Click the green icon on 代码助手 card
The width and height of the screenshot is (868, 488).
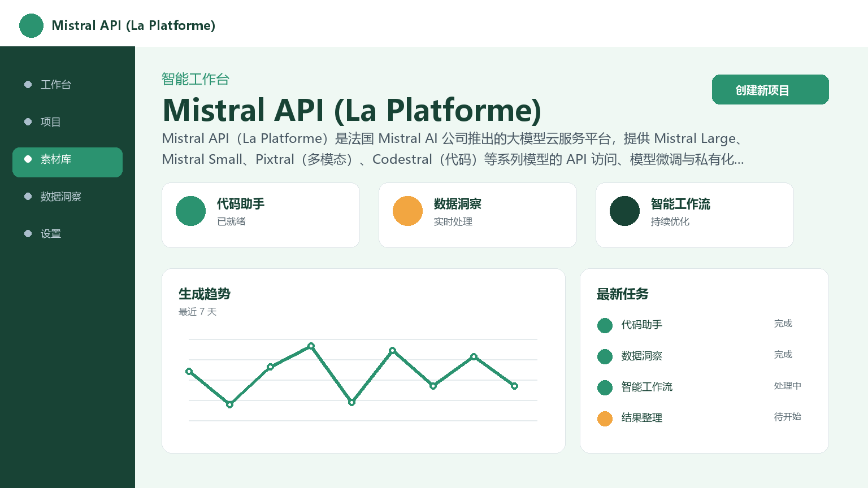coord(190,211)
